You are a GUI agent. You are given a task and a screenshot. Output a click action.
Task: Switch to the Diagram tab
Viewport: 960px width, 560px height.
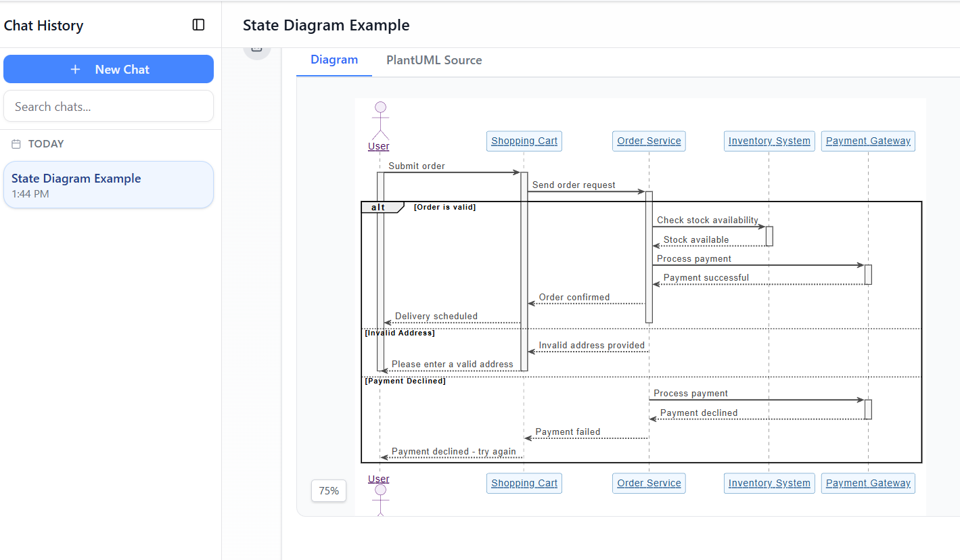pos(334,60)
